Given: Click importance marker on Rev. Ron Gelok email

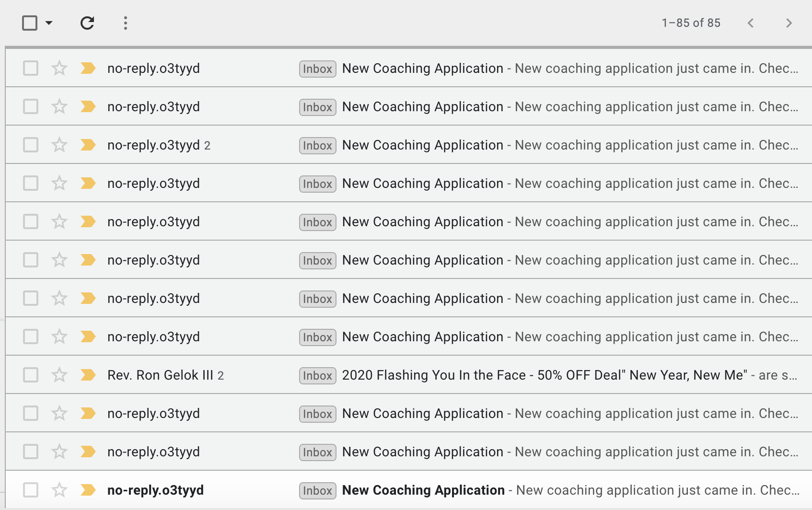Looking at the screenshot, I should (x=88, y=375).
